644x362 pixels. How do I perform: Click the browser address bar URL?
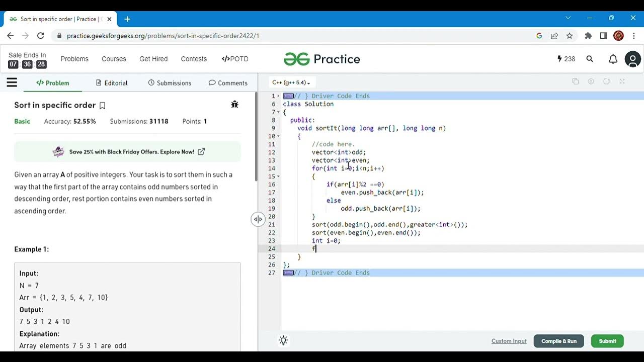click(x=163, y=36)
